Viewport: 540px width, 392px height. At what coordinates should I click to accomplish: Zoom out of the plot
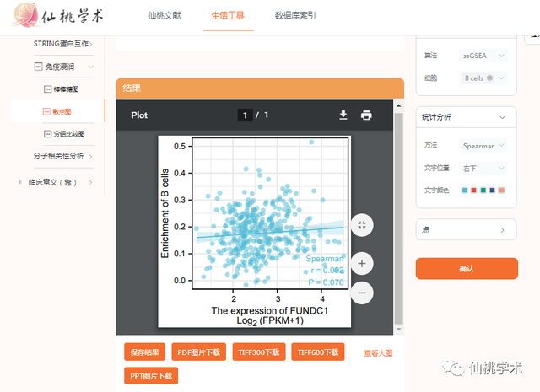(x=362, y=293)
